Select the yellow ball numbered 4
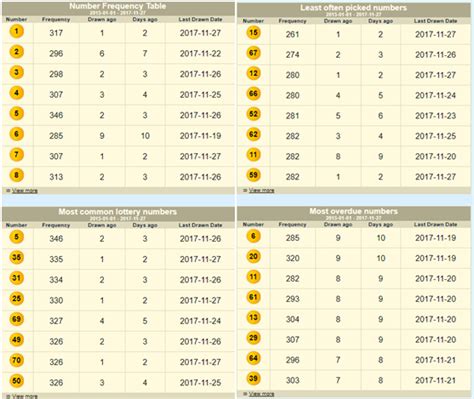474x399 pixels. click(16, 93)
